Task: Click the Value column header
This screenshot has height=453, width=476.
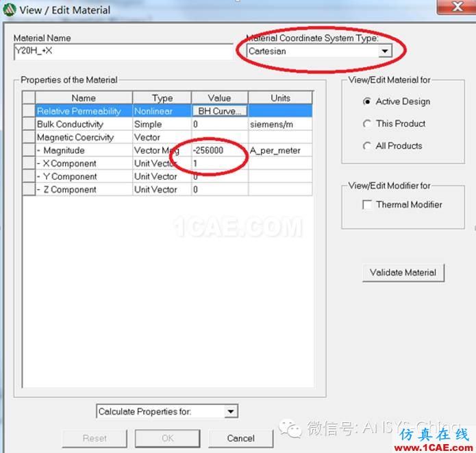Action: pos(219,98)
